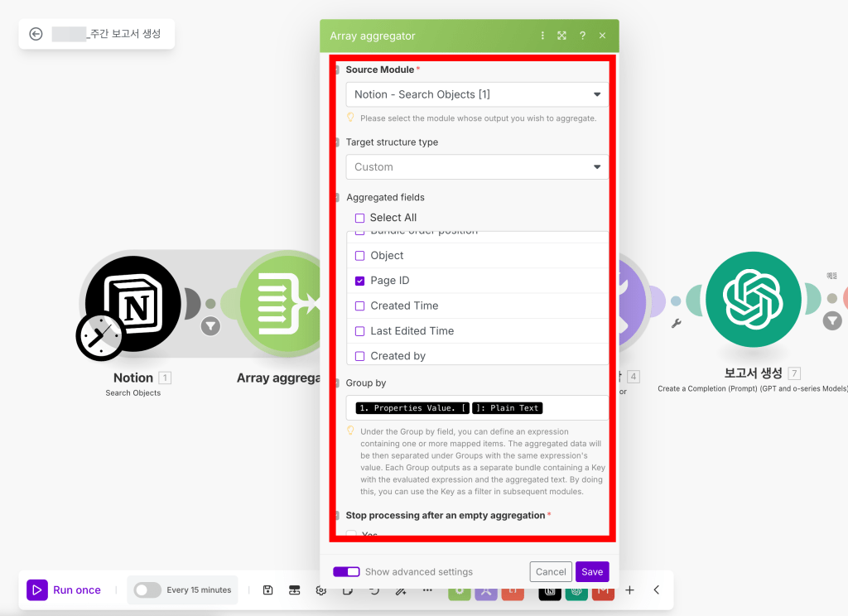Open the scenario settings gear icon

point(320,590)
